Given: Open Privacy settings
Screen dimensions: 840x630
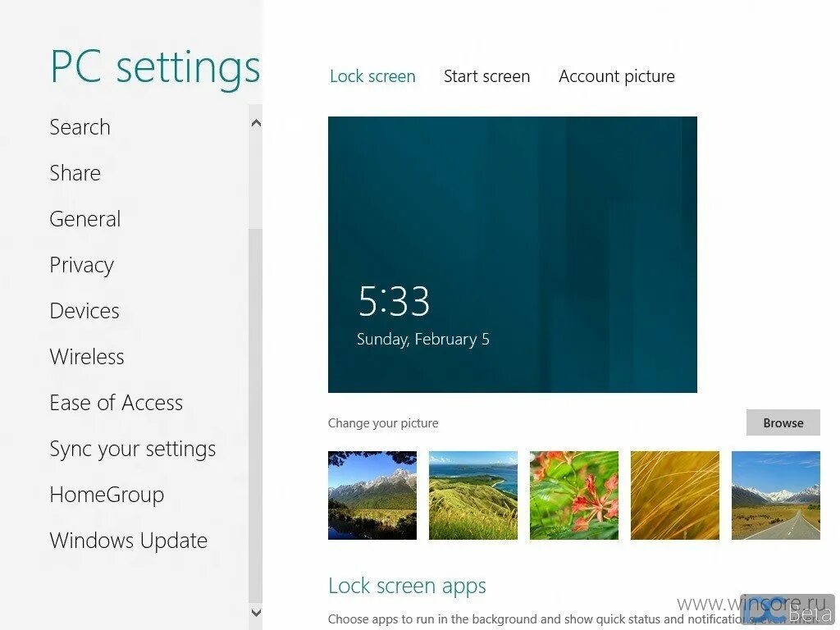Looking at the screenshot, I should pos(81,265).
